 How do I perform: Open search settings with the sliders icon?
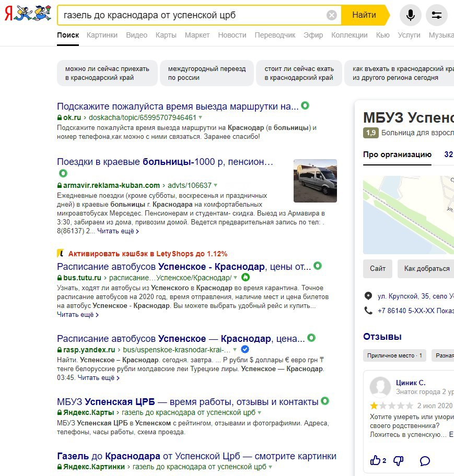pos(437,15)
